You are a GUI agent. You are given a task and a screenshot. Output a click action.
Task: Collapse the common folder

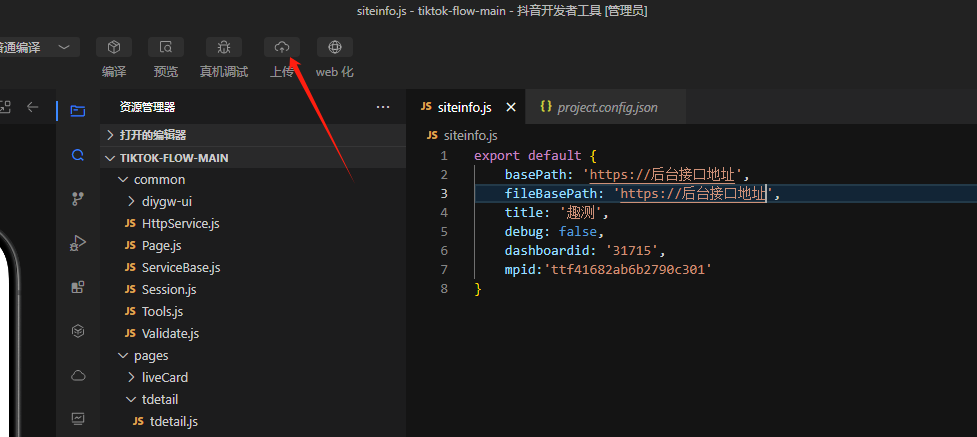click(x=123, y=180)
